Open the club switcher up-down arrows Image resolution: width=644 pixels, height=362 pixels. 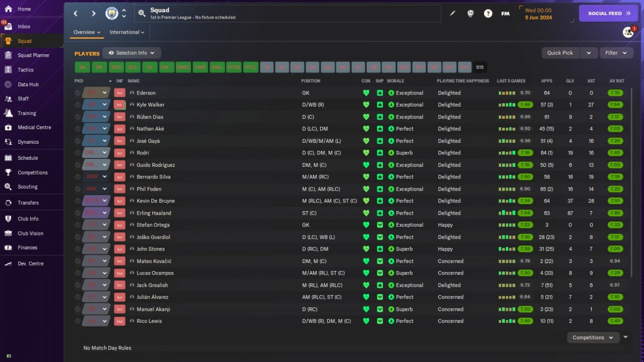click(x=124, y=14)
